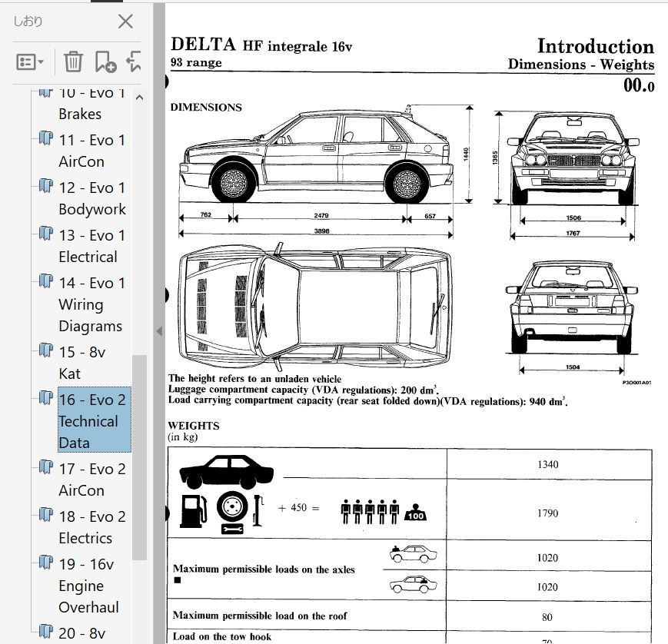Click 'Maximum permissible loads on the axles' text
The height and width of the screenshot is (644, 668).
(264, 569)
